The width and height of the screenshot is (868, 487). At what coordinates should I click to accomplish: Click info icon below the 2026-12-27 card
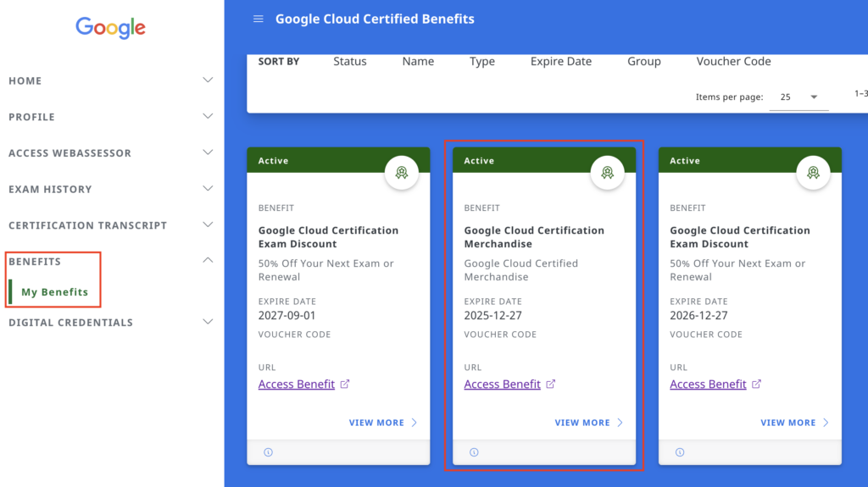(680, 452)
